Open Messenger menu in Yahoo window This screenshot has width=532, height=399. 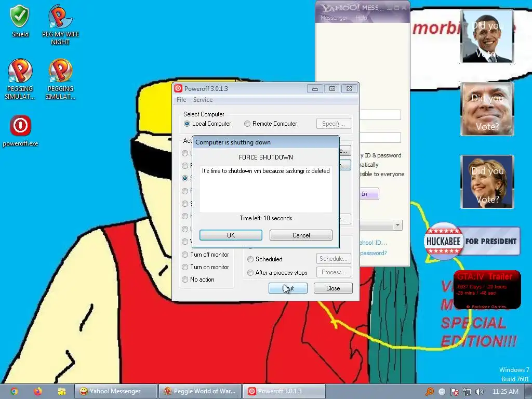coord(334,18)
